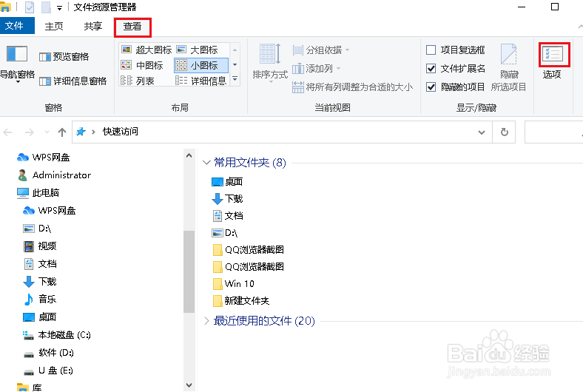The image size is (583, 392).
Task: Collapse the 常用文件夹 (8) group
Action: click(x=206, y=163)
